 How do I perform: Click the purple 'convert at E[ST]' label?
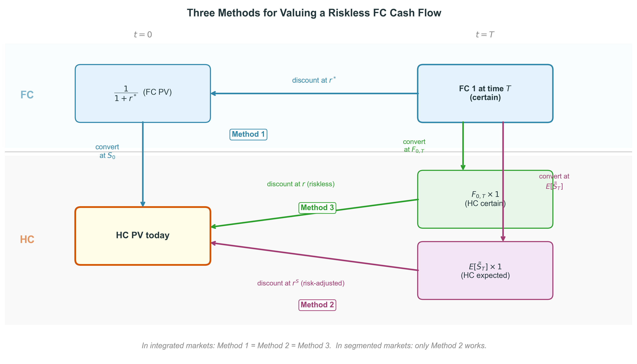pos(554,182)
